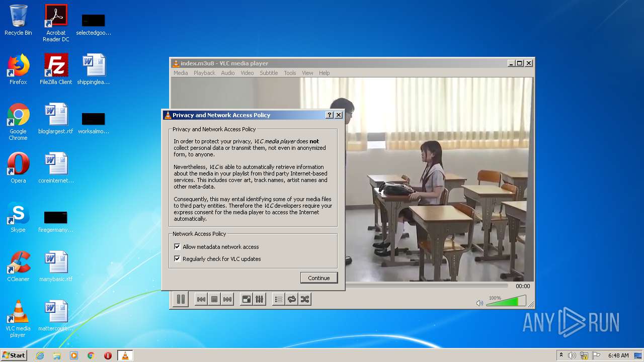Select VLC media player desktop shortcut
Viewport: 644px width, 362px height.
(x=18, y=319)
